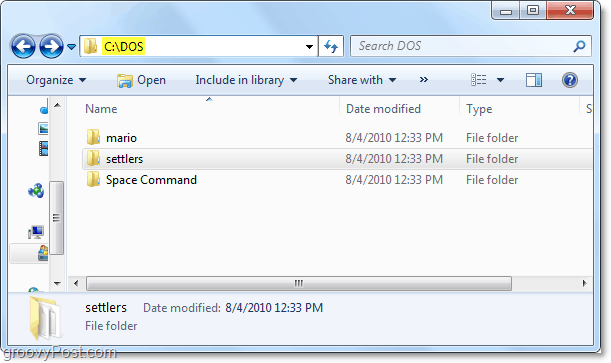Viewport: 611px width, 363px height.
Task: Open the Share with menu
Action: [362, 80]
